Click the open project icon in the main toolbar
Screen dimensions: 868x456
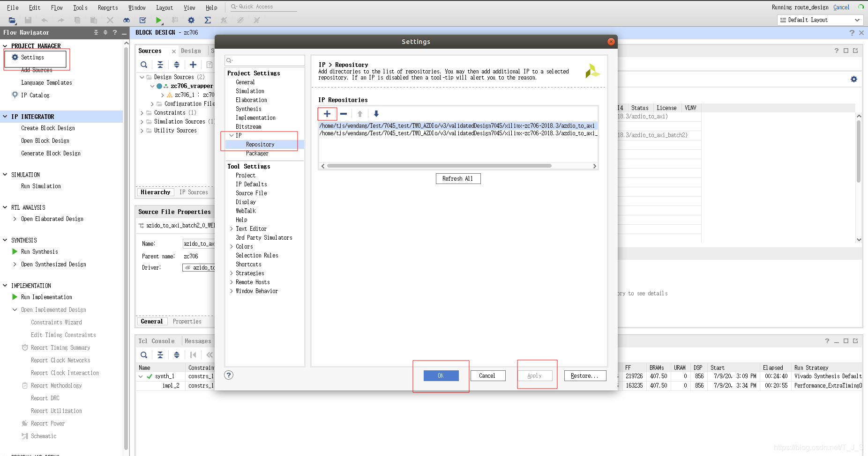point(12,20)
